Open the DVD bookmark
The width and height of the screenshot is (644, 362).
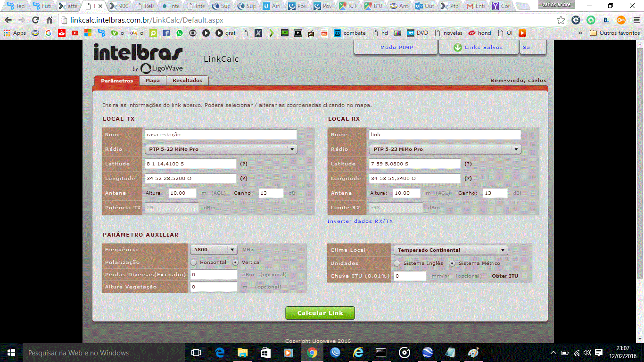tap(418, 33)
